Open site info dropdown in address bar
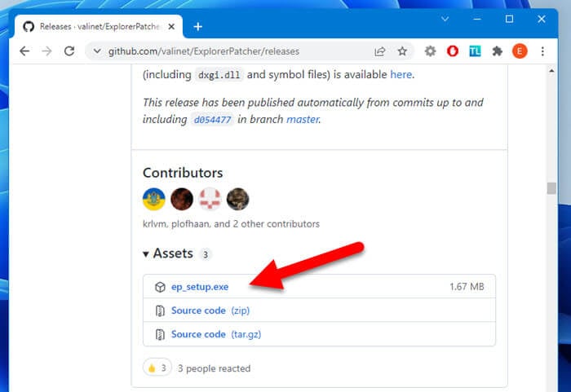 (97, 51)
